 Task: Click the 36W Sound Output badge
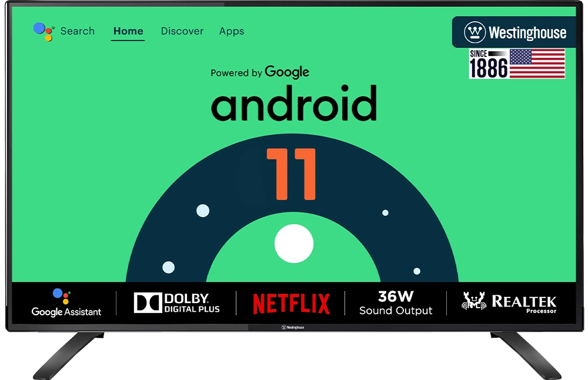click(x=396, y=301)
